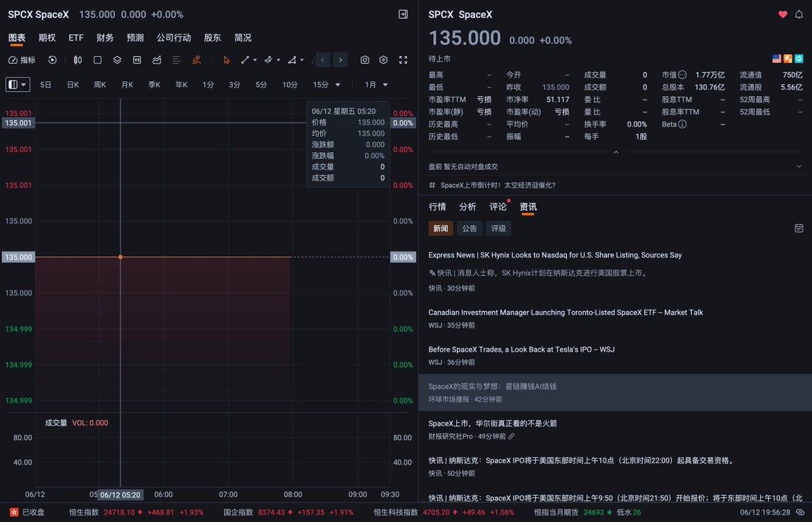The image size is (812, 522).
Task: Open the 财务 financials tab
Action: pos(105,38)
